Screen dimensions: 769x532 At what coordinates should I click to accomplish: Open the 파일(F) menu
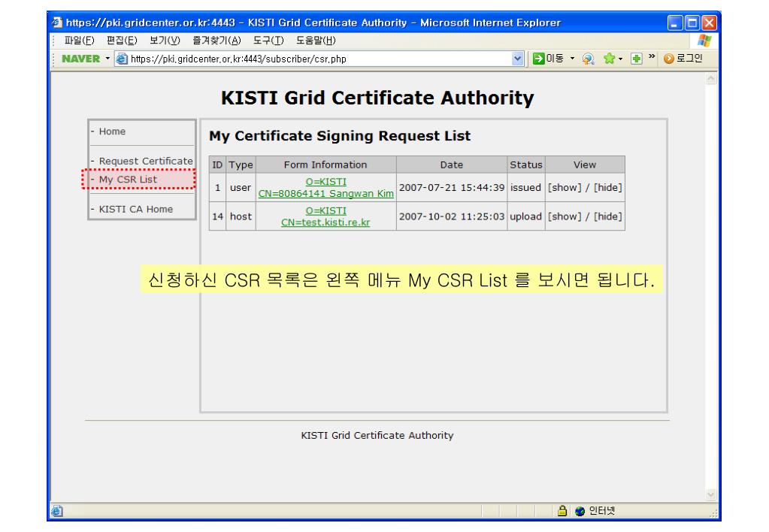80,41
